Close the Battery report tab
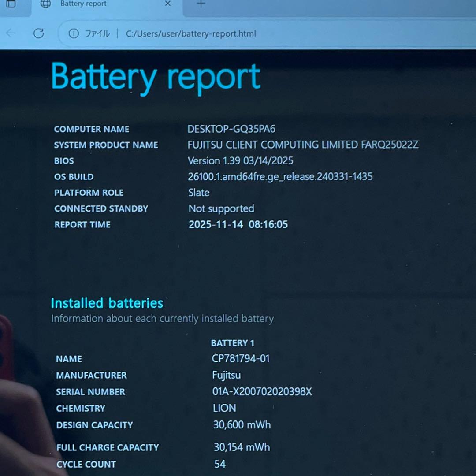The image size is (476, 476). (167, 4)
